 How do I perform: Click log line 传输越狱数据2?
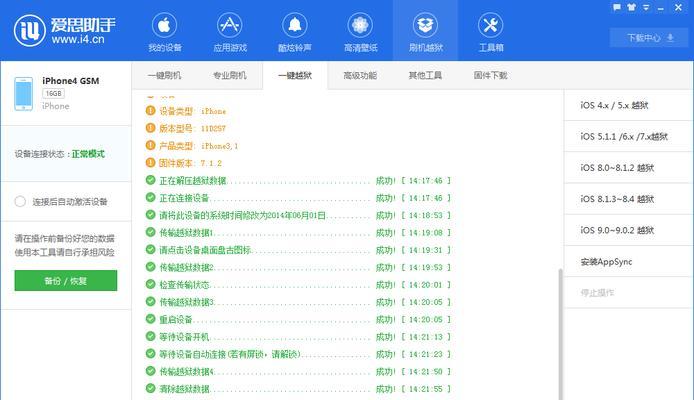click(x=298, y=267)
